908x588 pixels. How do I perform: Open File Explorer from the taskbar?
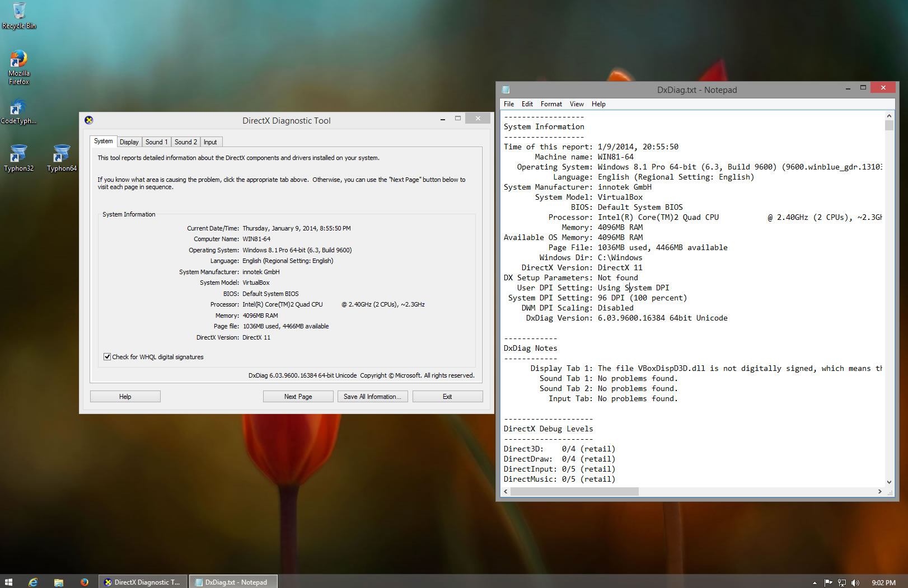(58, 582)
